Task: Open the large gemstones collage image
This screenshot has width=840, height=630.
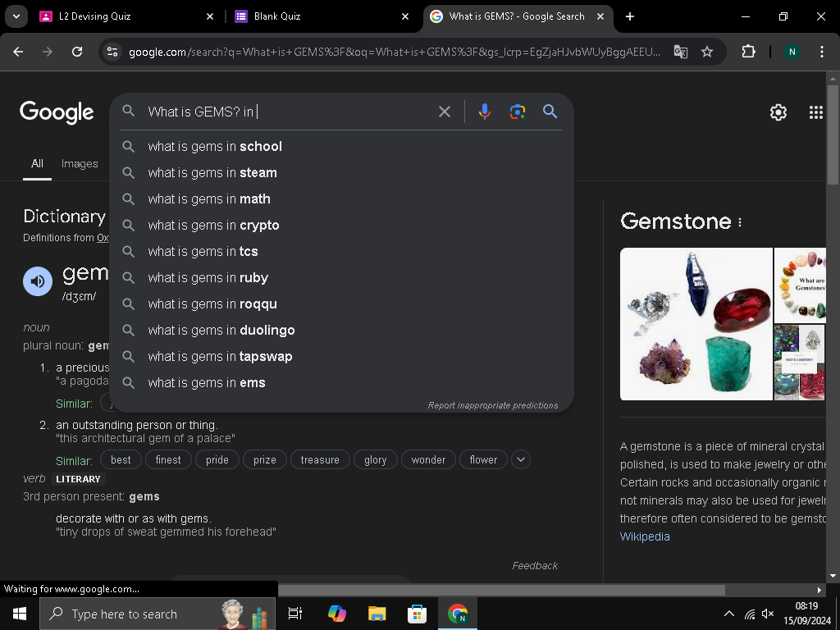Action: coord(696,323)
